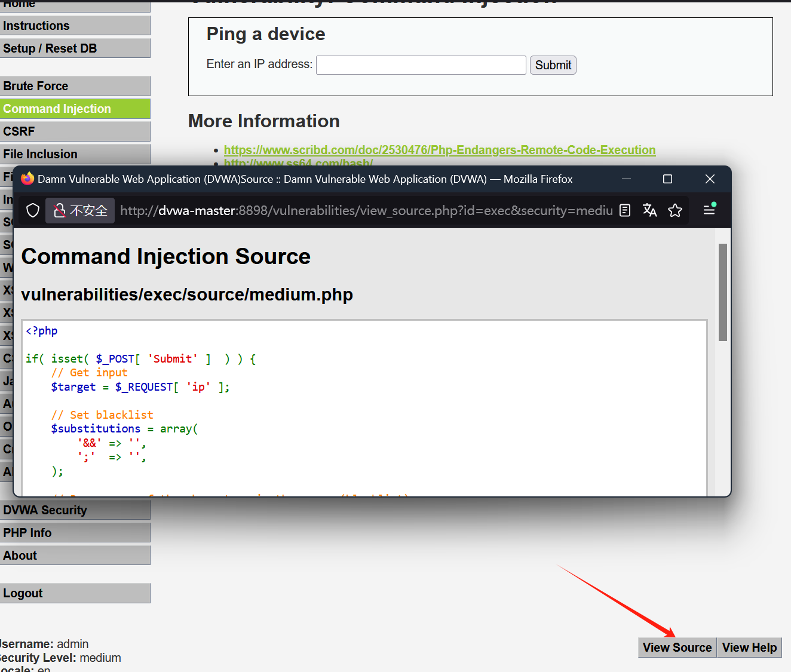This screenshot has height=672, width=791.
Task: Click the '<?php' code line
Action: point(42,331)
